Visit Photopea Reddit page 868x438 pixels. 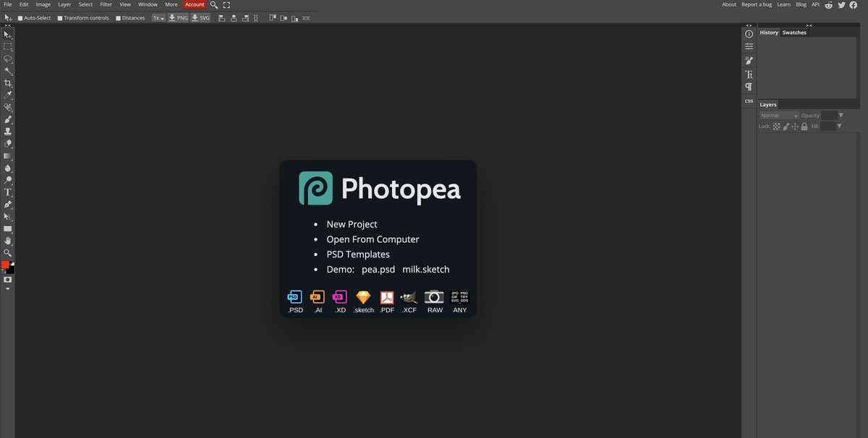(x=829, y=4)
